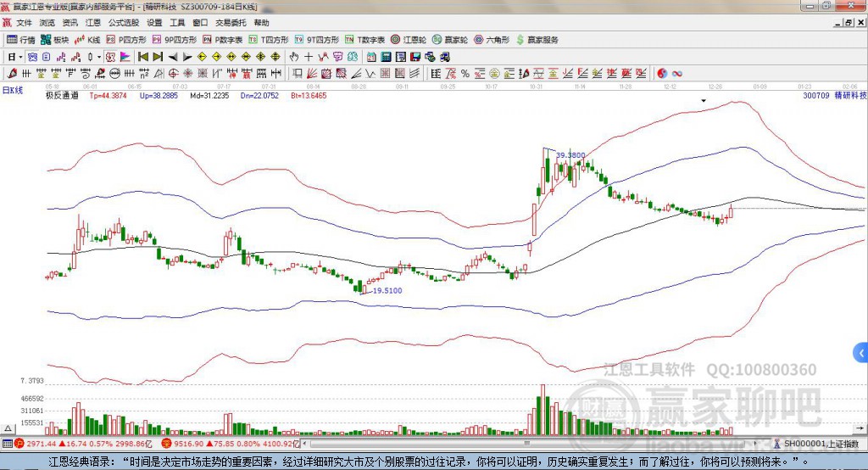Open 赢家服务 with dollar icon

tap(537, 40)
